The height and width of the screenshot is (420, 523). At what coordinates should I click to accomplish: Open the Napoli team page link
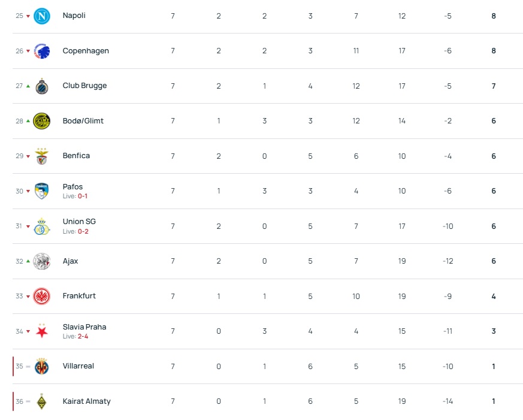[x=74, y=16]
